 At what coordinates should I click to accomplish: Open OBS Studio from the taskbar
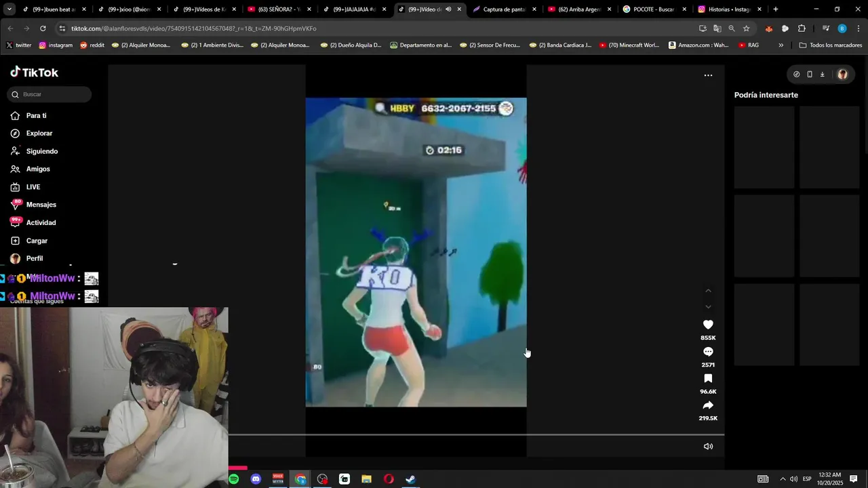322,479
